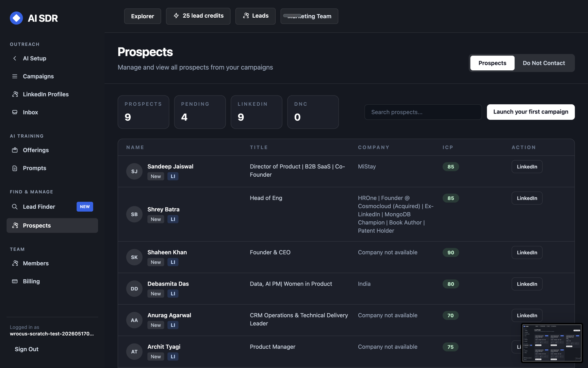Click the Leads button in top bar
588x368 pixels.
[x=255, y=16]
